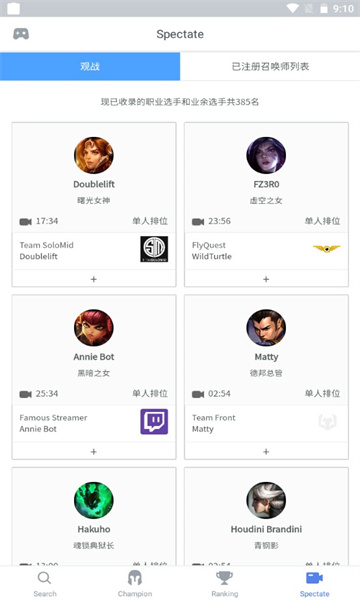Open Houdini Brandini player name
This screenshot has width=360, height=600.
tap(266, 529)
